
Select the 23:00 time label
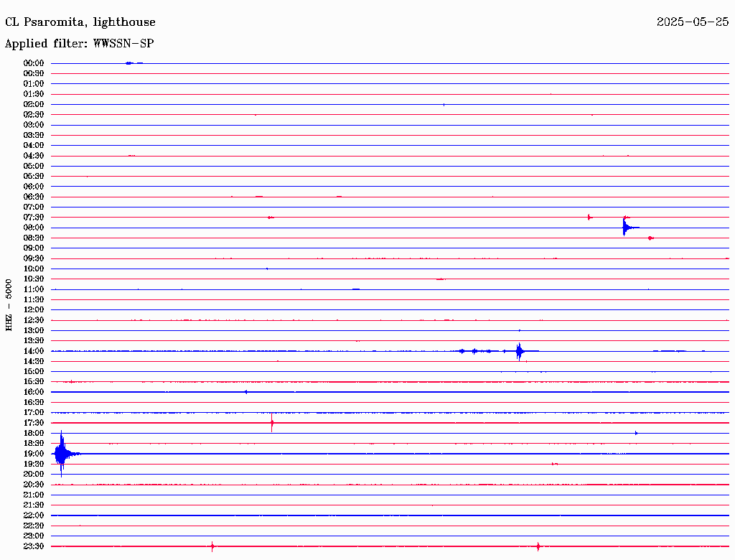(34, 536)
